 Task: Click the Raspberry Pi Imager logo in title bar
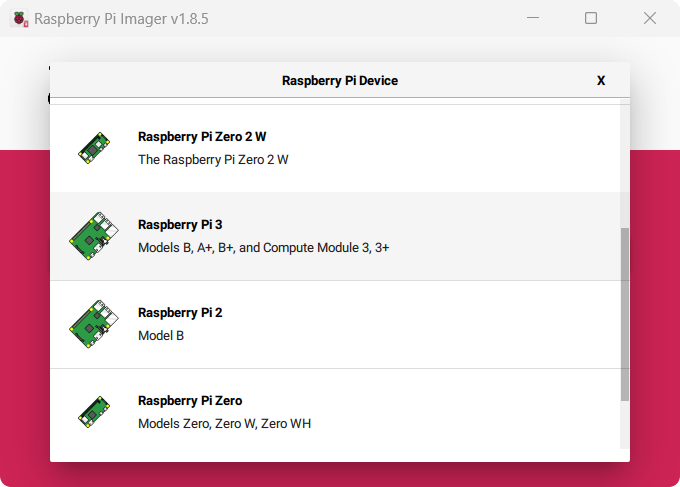click(19, 19)
